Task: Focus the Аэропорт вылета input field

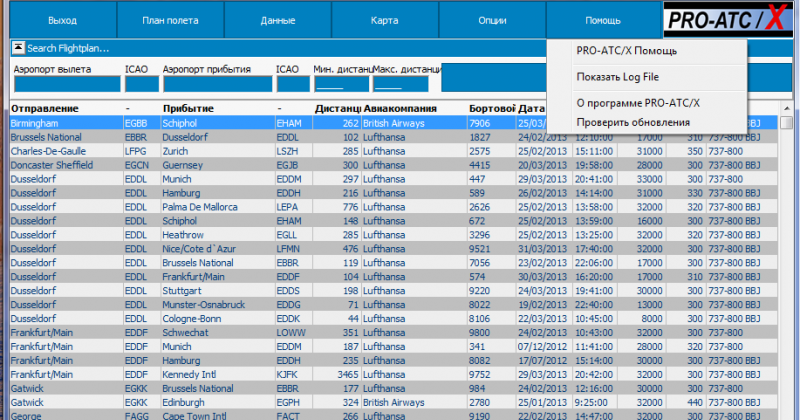Action: pyautogui.click(x=67, y=84)
